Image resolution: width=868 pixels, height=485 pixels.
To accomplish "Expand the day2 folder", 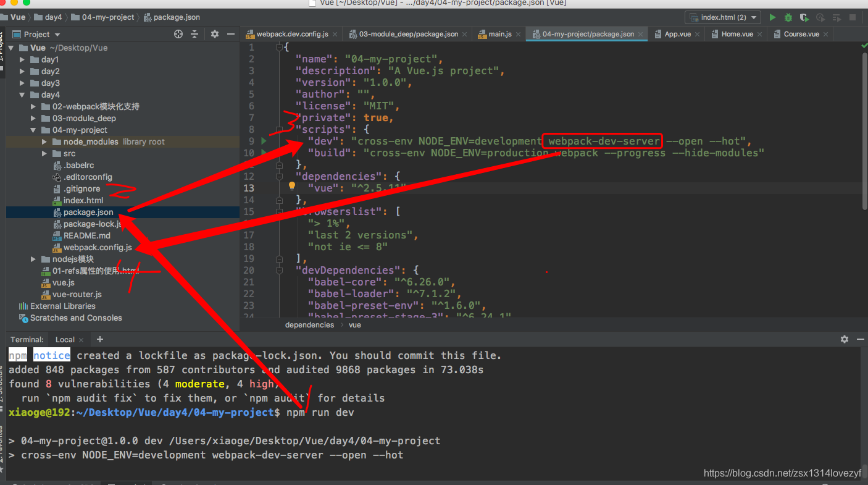I will pos(22,71).
